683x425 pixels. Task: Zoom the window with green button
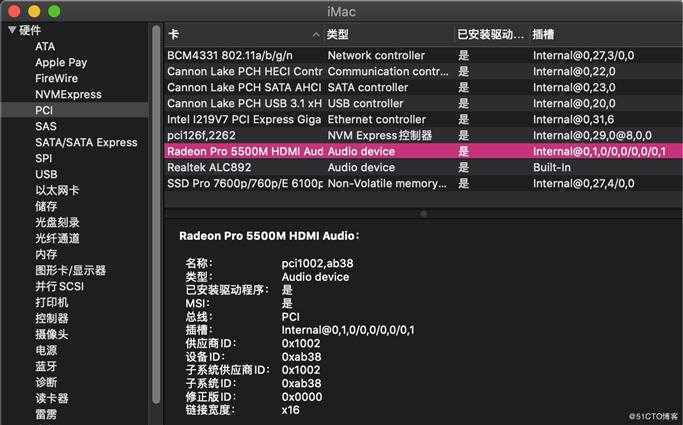(x=54, y=11)
